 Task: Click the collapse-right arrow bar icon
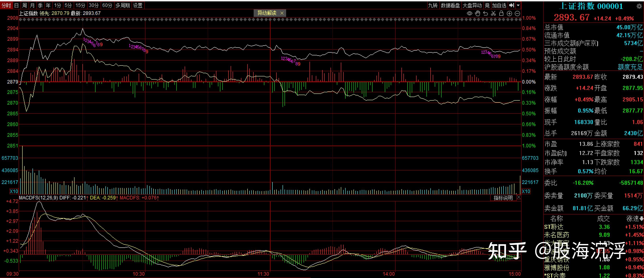(x=511, y=5)
